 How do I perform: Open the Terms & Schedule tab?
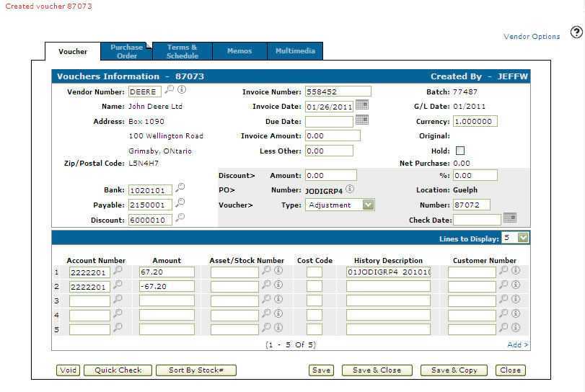[182, 51]
